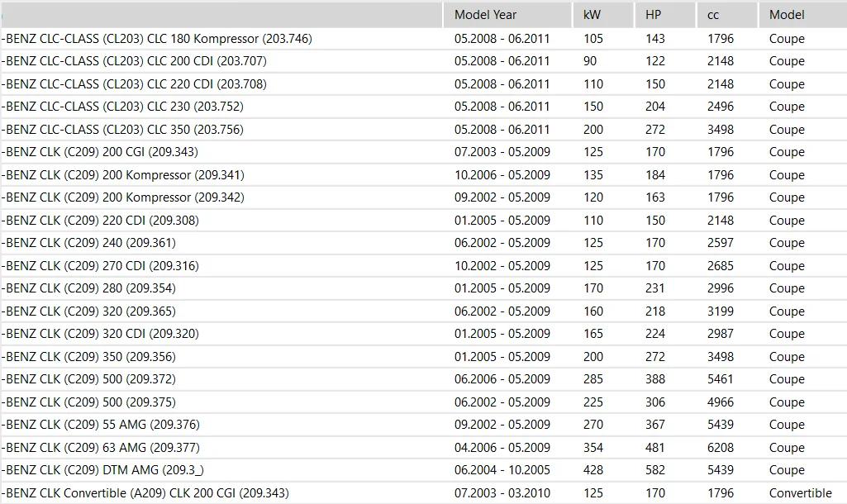Click the cc column header
847x504 pixels.
pyautogui.click(x=726, y=15)
